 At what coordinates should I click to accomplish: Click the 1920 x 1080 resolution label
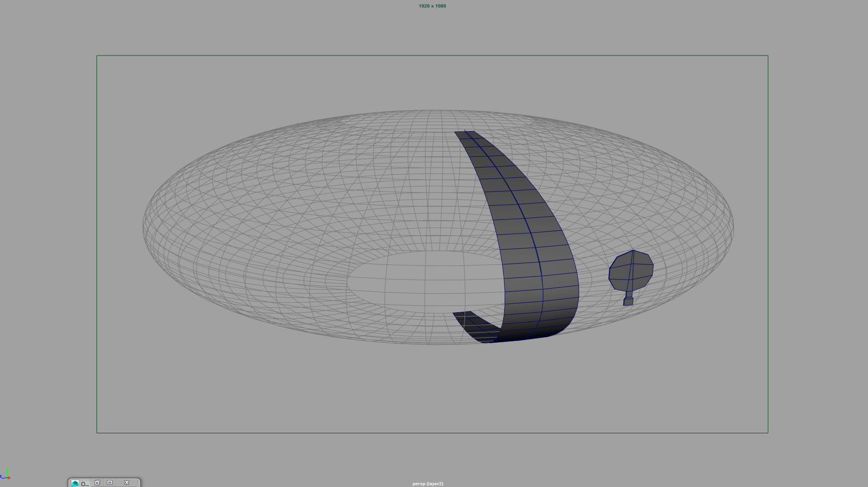click(x=432, y=6)
